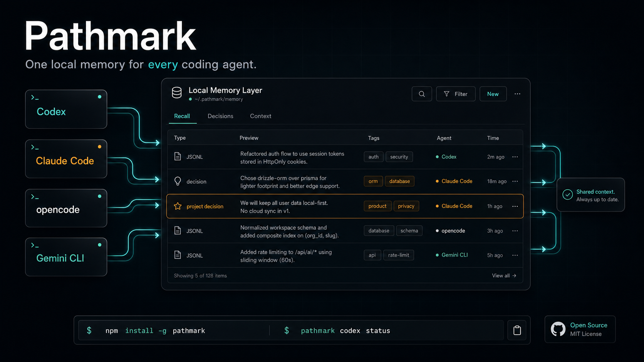Click the terminal prompt icon on the Claude Code card
Viewport: 644px width, 362px height.
click(x=35, y=147)
